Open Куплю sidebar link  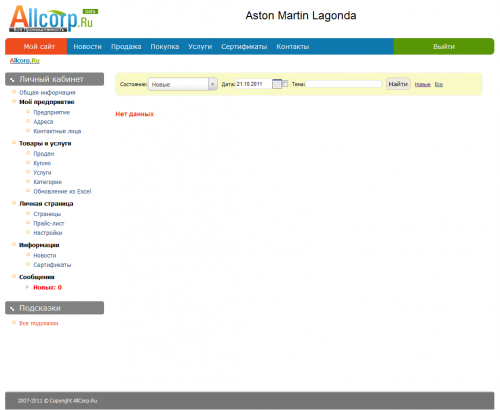click(42, 163)
